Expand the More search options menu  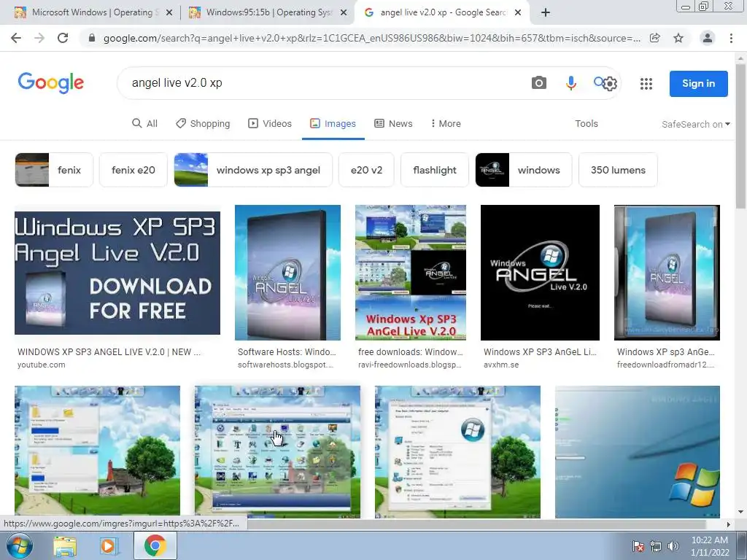coord(446,123)
